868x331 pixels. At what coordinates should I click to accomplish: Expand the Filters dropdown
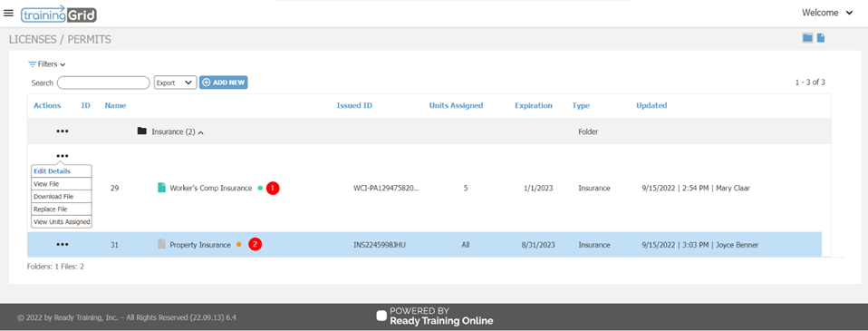[47, 64]
